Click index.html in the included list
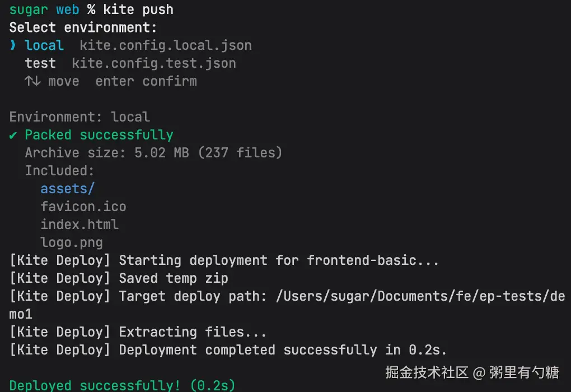The width and height of the screenshot is (571, 392). (79, 225)
